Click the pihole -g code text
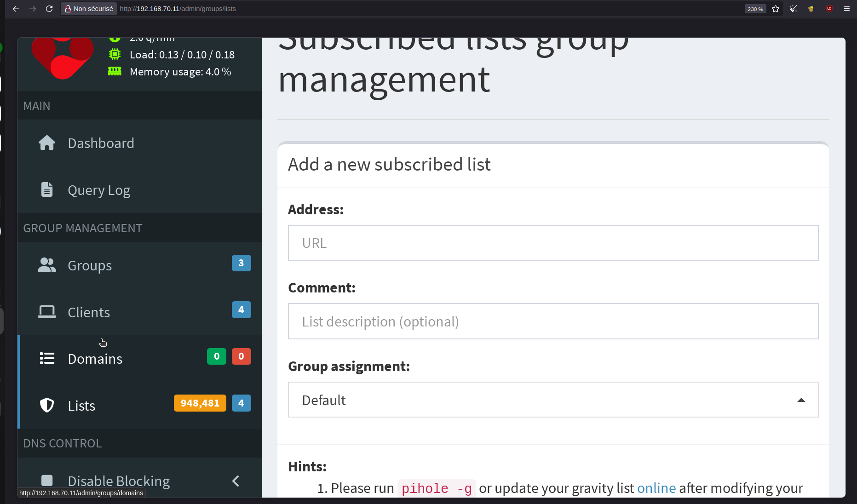The width and height of the screenshot is (857, 504). 437,488
